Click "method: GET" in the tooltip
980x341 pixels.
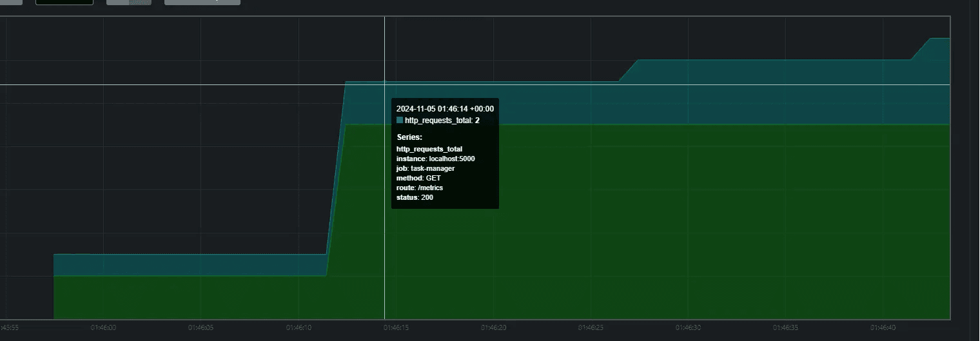[x=418, y=178]
